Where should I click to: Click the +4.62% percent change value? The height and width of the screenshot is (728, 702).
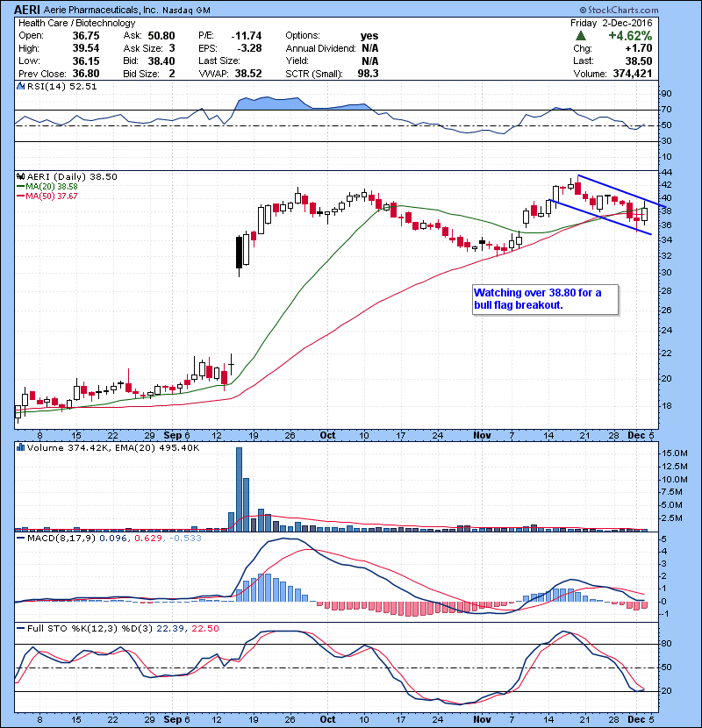[x=630, y=36]
